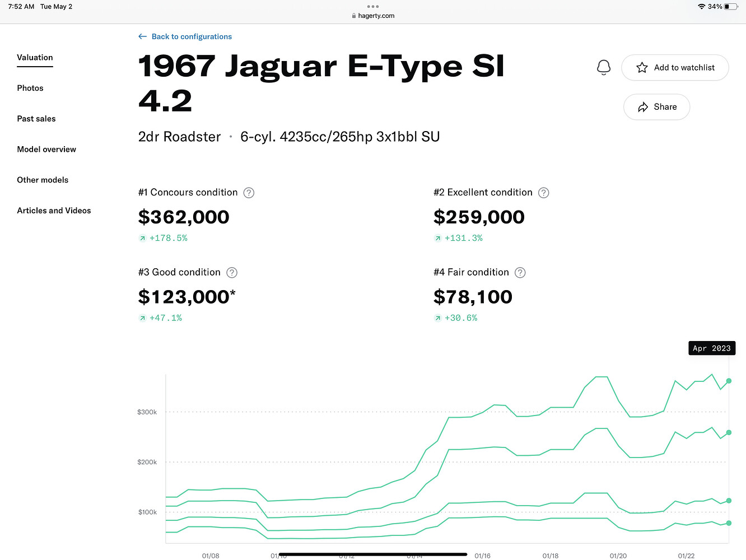Open the Model overview section
The image size is (746, 560).
coord(46,149)
